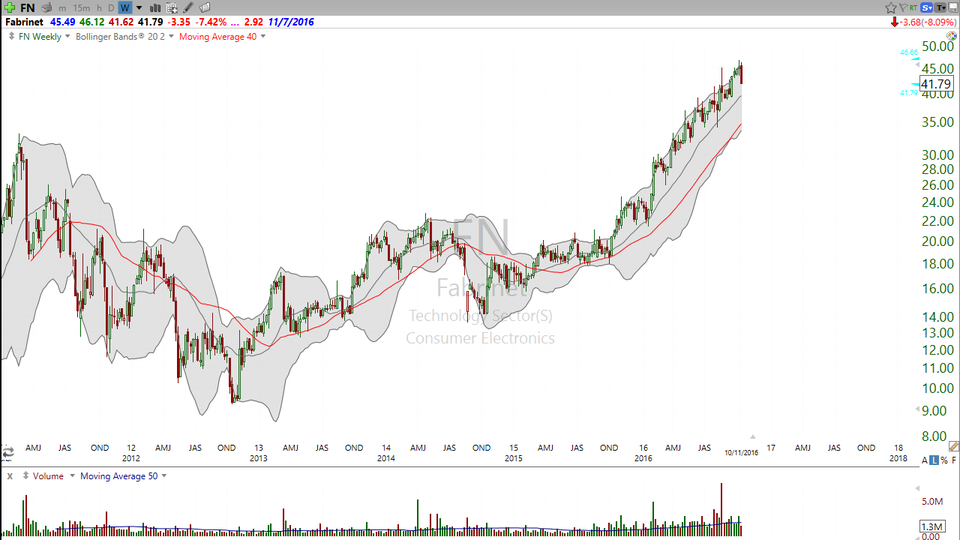Viewport: 960px width, 540px height.
Task: Toggle the RT real-time indicator
Action: (913, 8)
